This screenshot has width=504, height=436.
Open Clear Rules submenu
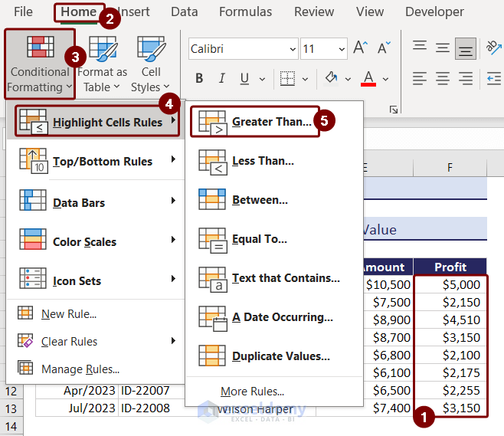point(96,341)
